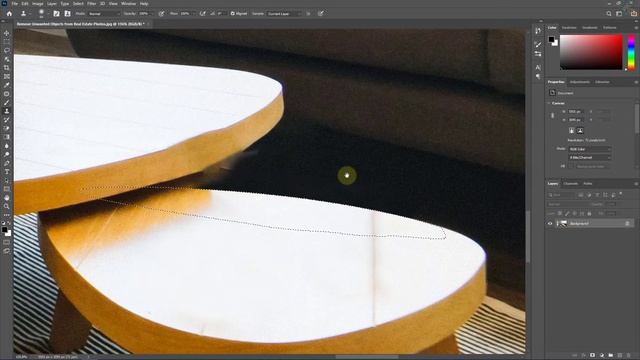
Task: Pick a color in the color field
Action: click(591, 52)
